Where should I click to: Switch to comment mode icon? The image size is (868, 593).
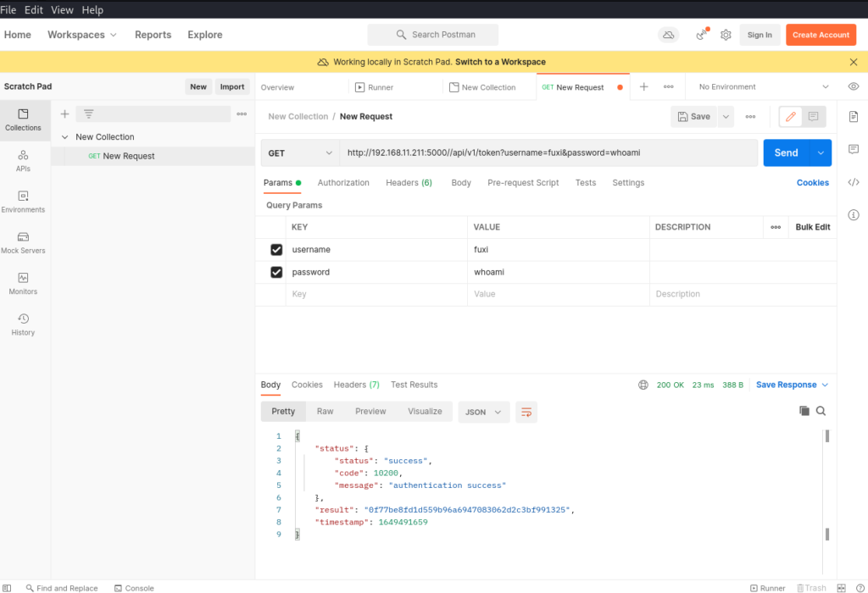(x=813, y=117)
